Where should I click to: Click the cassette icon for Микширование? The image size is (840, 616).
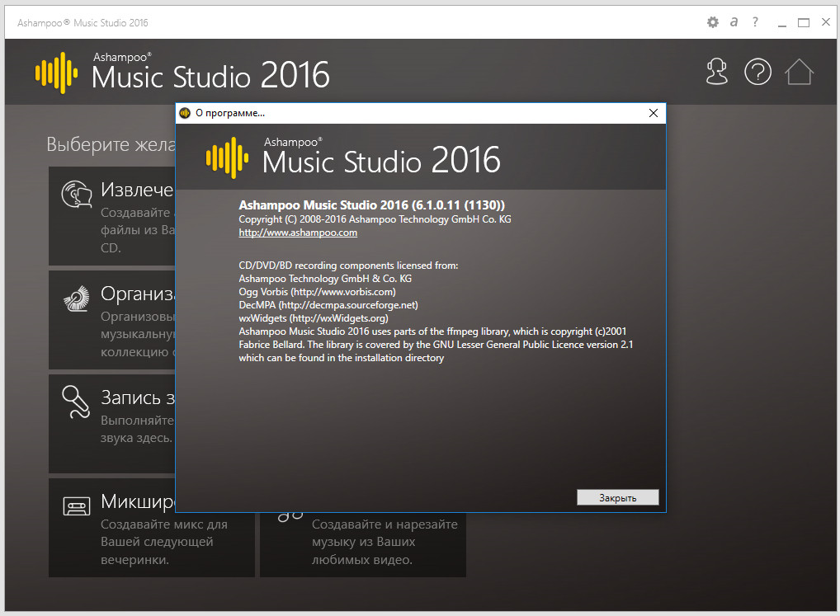(x=77, y=505)
